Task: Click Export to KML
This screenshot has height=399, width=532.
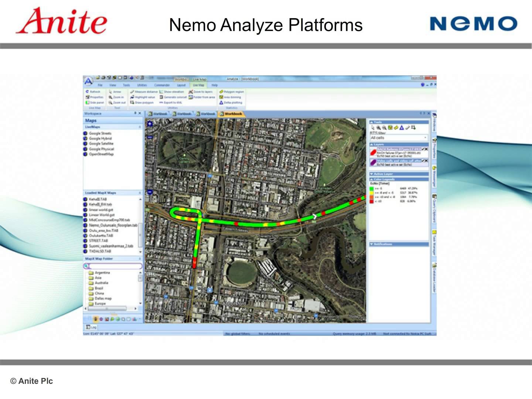Action: click(171, 103)
